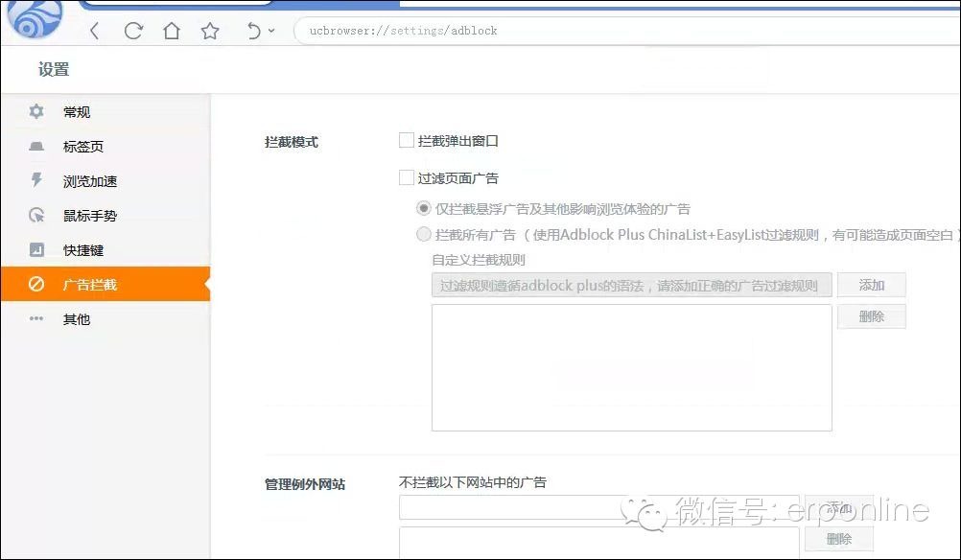This screenshot has width=961, height=560.
Task: Click 添加 next to filter rule field
Action: click(871, 285)
